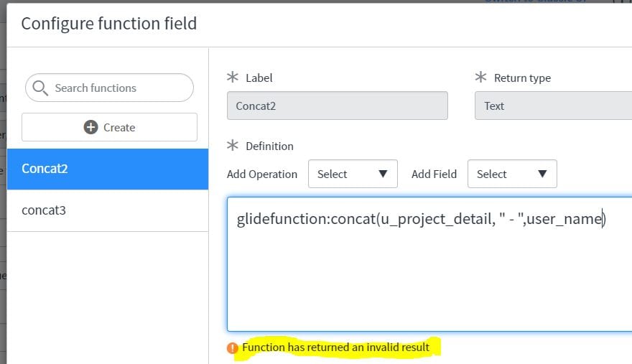Viewport: 632px width, 364px height.
Task: Click the asterisk next to Return type
Action: coord(481,77)
